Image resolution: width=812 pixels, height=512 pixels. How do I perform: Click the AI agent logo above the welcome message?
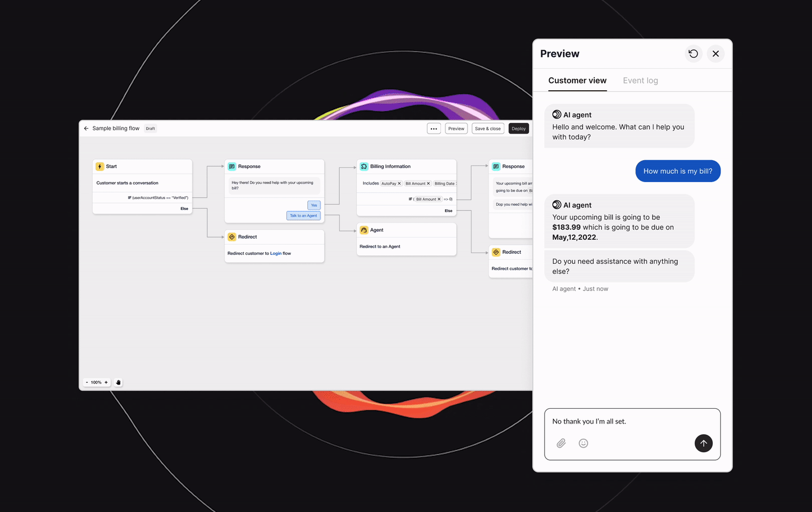point(557,114)
